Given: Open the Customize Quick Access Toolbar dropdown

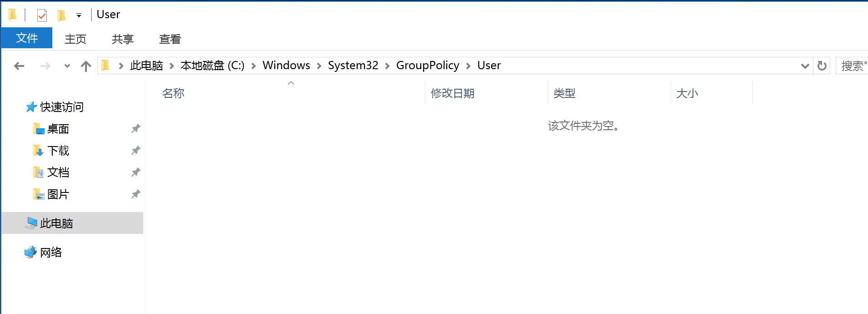Looking at the screenshot, I should [79, 15].
